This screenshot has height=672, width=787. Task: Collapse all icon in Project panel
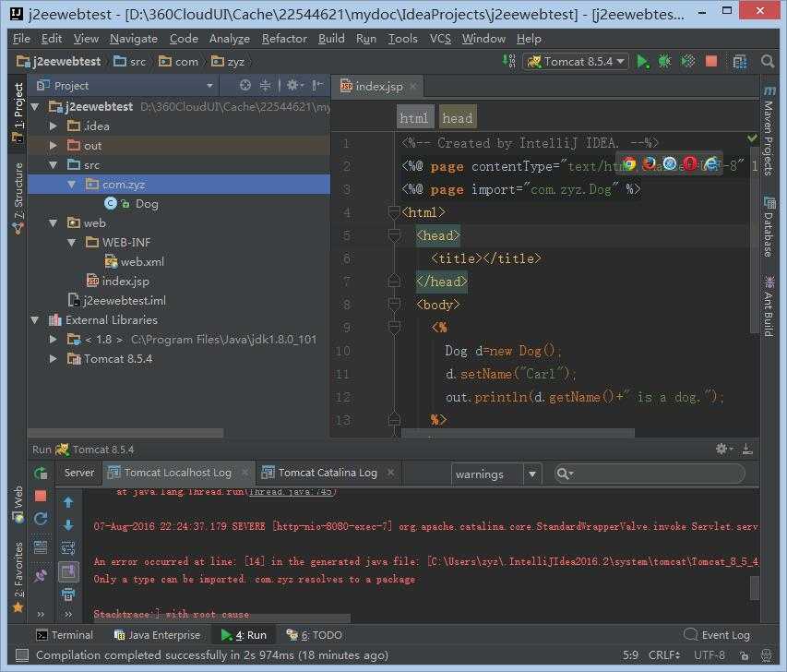pyautogui.click(x=265, y=86)
